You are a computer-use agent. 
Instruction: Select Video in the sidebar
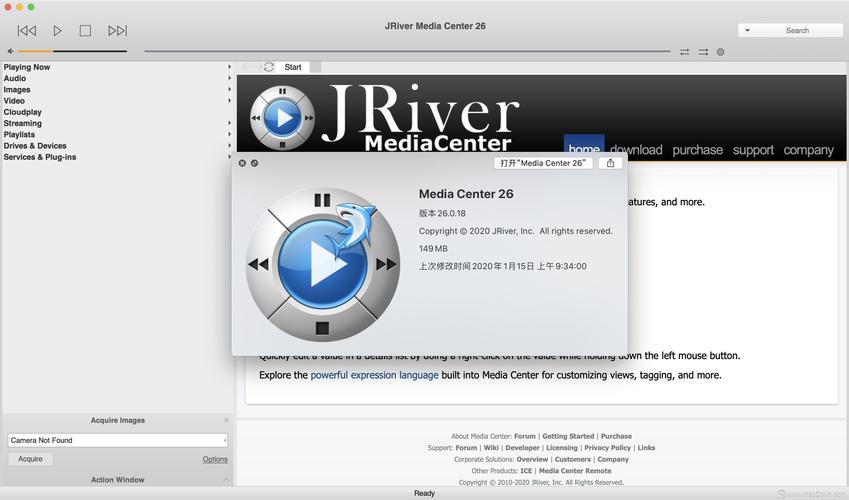(x=14, y=101)
